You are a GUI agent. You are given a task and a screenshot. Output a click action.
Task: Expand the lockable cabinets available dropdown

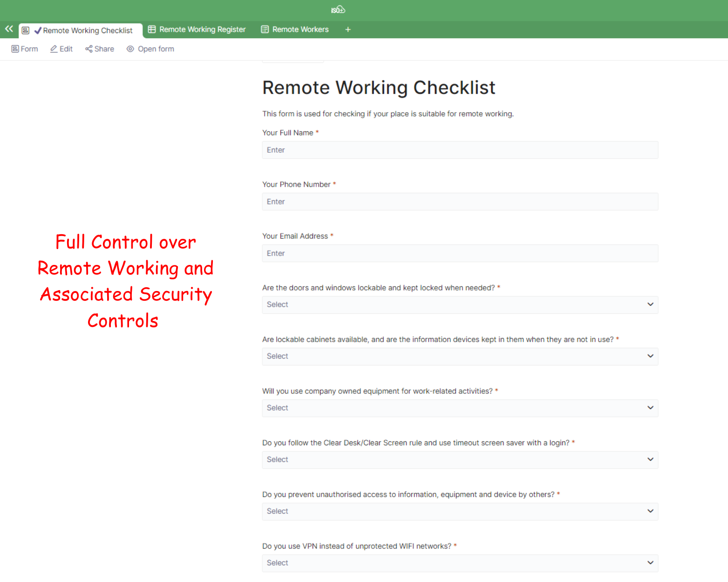click(460, 356)
